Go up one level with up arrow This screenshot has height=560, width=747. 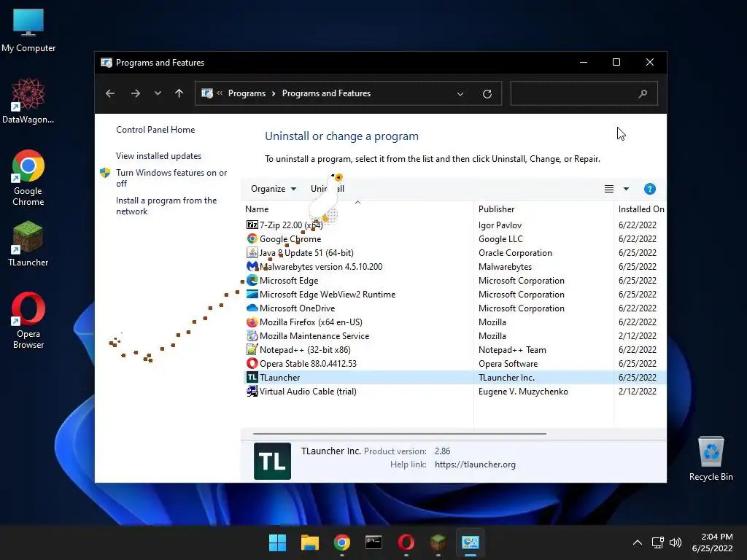click(x=179, y=93)
